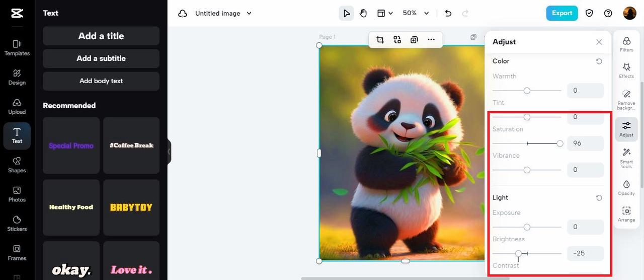Open more options in floating toolbar
This screenshot has width=644, height=280.
[431, 40]
